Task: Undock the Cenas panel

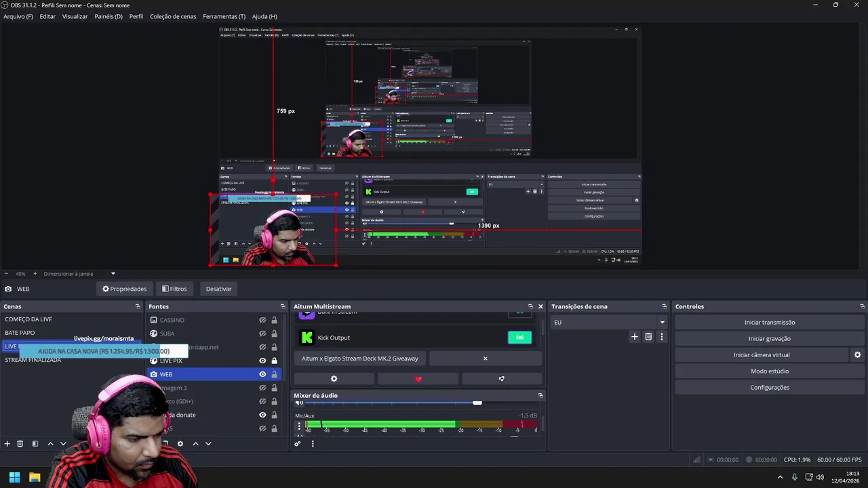Action: [138, 306]
